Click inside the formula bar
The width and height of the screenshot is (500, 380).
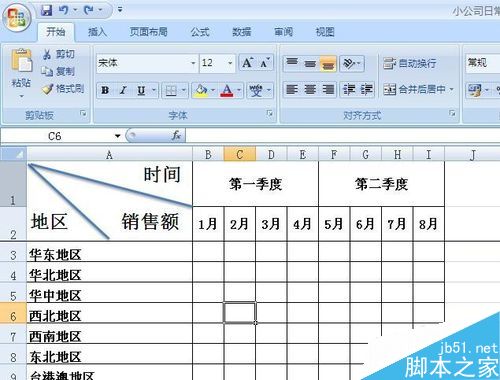click(343, 136)
